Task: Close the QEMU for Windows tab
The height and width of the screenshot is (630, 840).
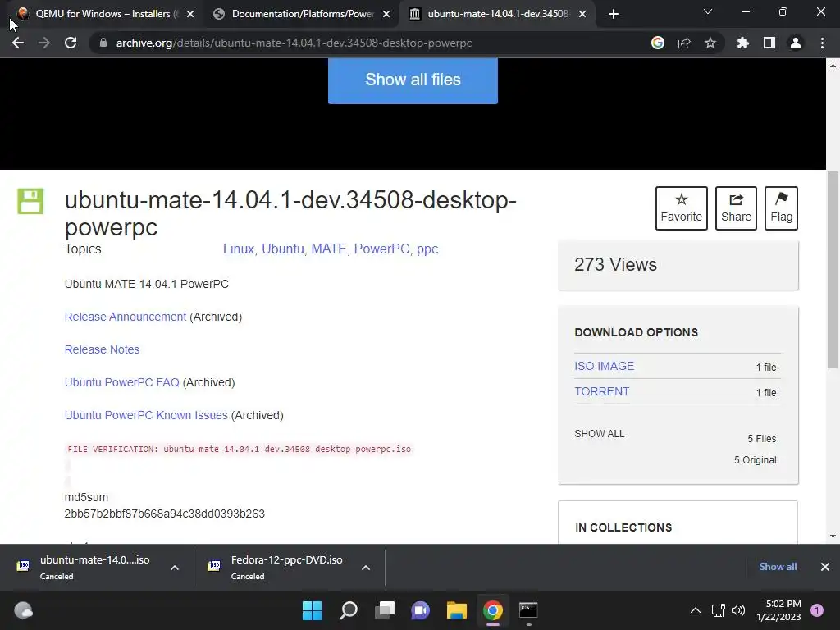Action: pos(190,14)
